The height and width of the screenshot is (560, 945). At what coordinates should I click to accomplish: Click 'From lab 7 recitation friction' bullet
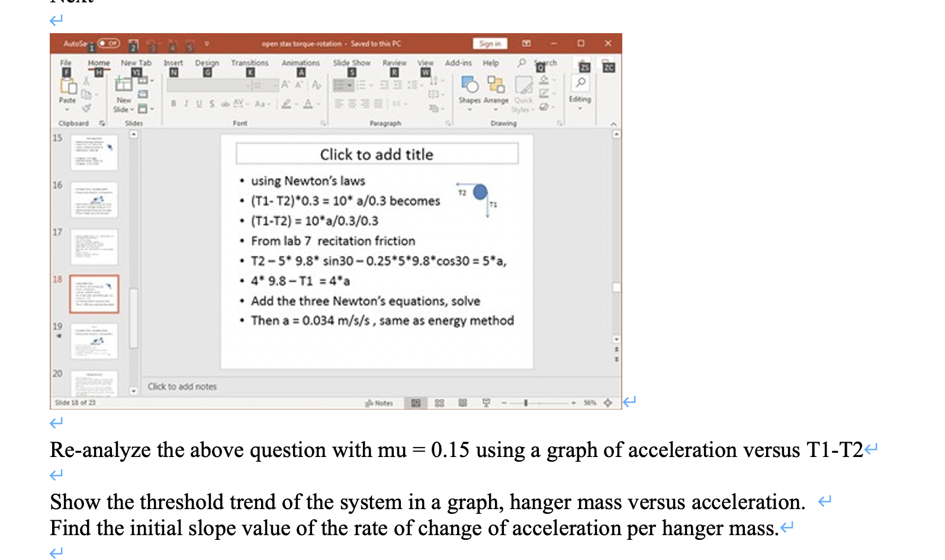tap(333, 241)
